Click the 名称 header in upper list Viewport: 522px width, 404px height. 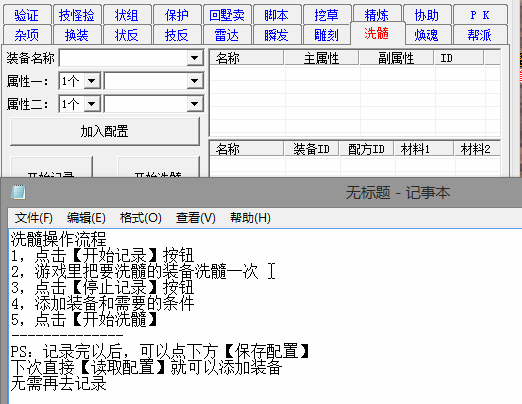click(247, 58)
